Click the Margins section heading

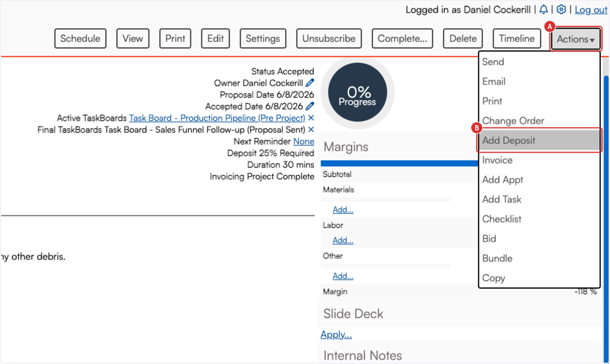point(346,147)
